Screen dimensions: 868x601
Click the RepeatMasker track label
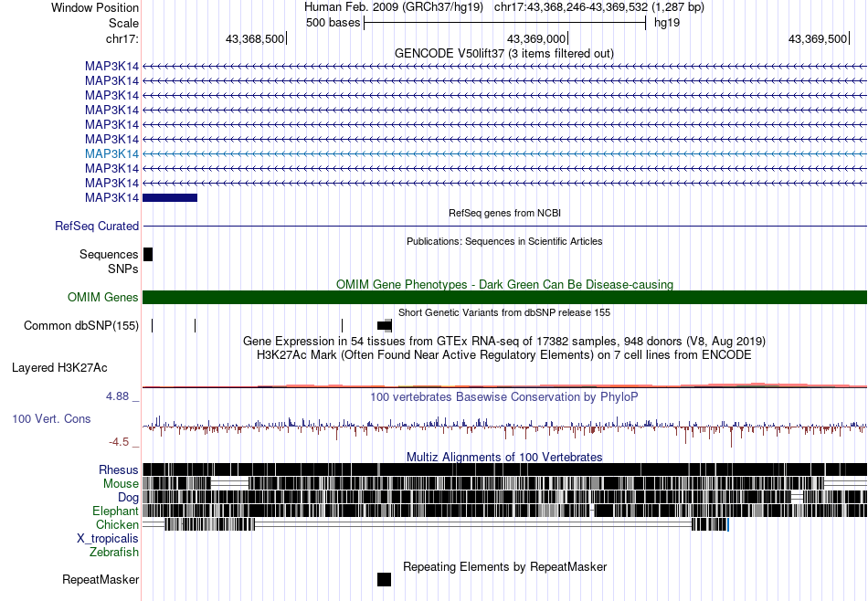point(101,579)
